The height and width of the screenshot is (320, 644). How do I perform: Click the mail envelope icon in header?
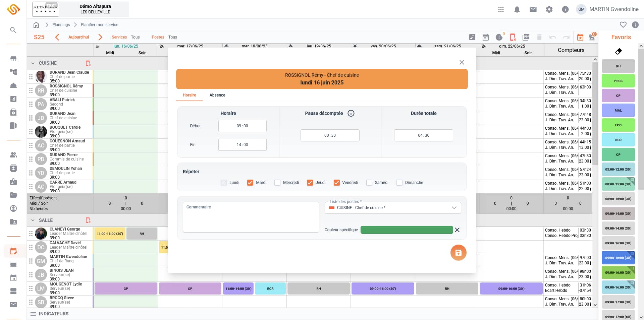point(533,9)
